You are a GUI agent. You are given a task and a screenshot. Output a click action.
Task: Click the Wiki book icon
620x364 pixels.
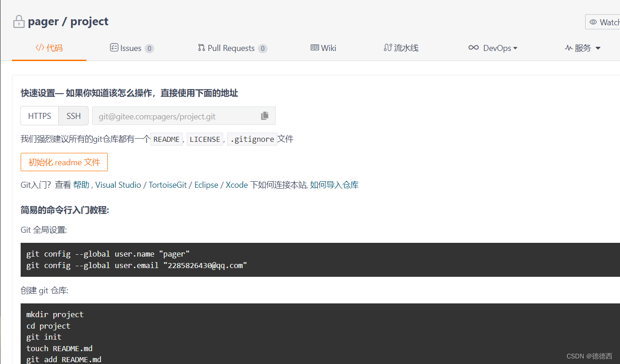(315, 48)
